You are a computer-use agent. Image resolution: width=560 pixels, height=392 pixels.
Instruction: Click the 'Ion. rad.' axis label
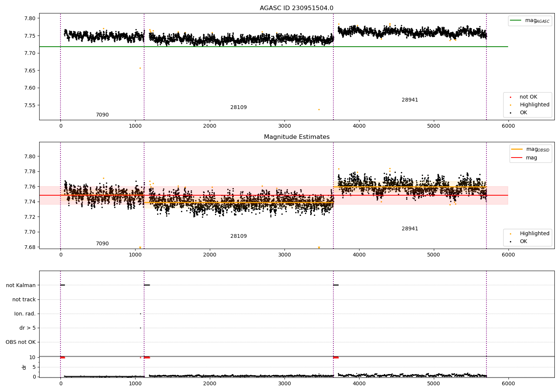pos(25,314)
